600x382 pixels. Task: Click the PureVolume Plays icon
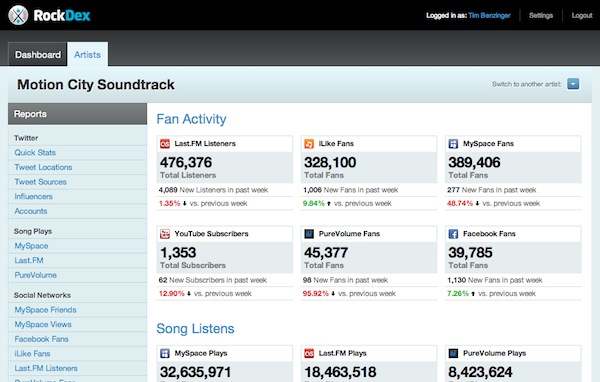coord(453,353)
